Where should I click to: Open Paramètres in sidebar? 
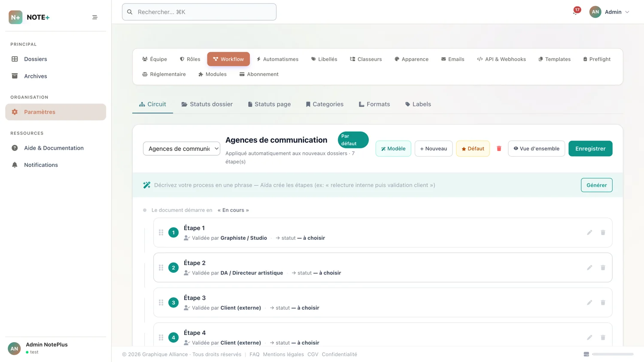[55, 112]
